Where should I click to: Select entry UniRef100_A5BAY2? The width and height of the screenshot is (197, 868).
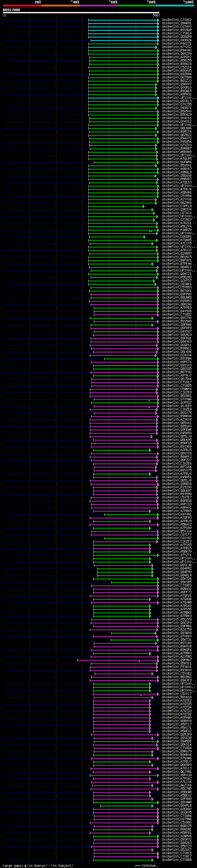tap(177, 525)
